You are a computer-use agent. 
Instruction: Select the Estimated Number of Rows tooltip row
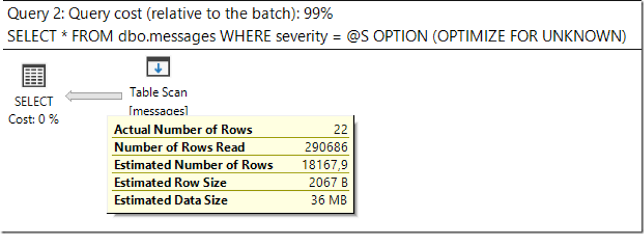pos(231,165)
